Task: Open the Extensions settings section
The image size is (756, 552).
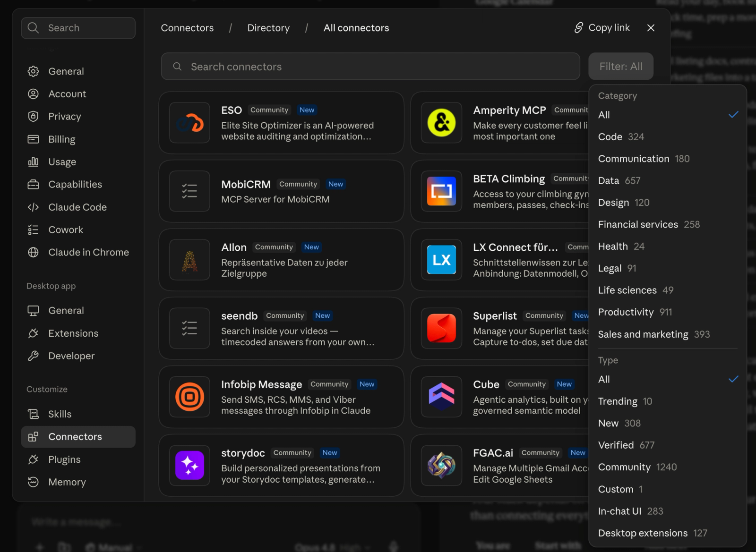Action: click(x=78, y=333)
